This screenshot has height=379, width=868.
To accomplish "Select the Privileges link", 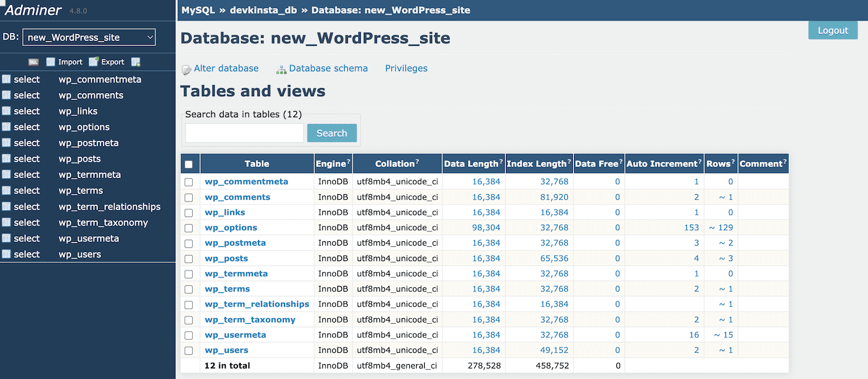I will (406, 68).
